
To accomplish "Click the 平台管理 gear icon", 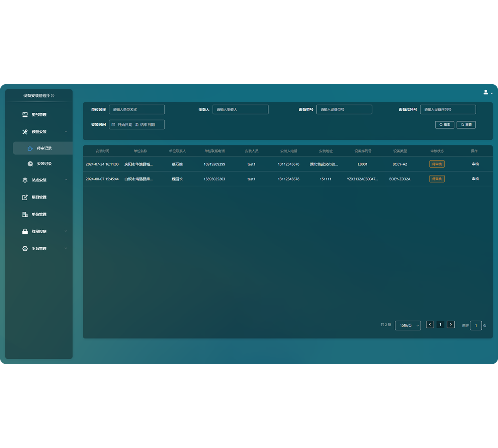I will pyautogui.click(x=25, y=249).
